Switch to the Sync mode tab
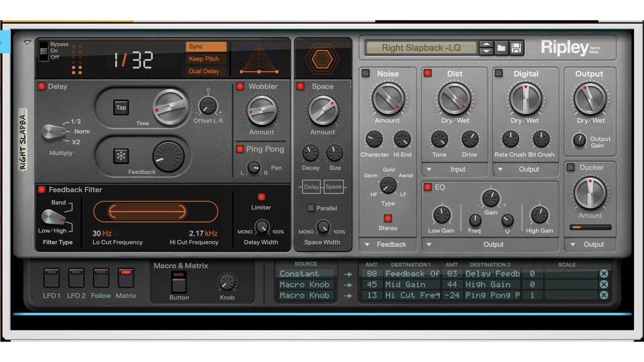Screen dimensions: 644x362 coord(206,47)
